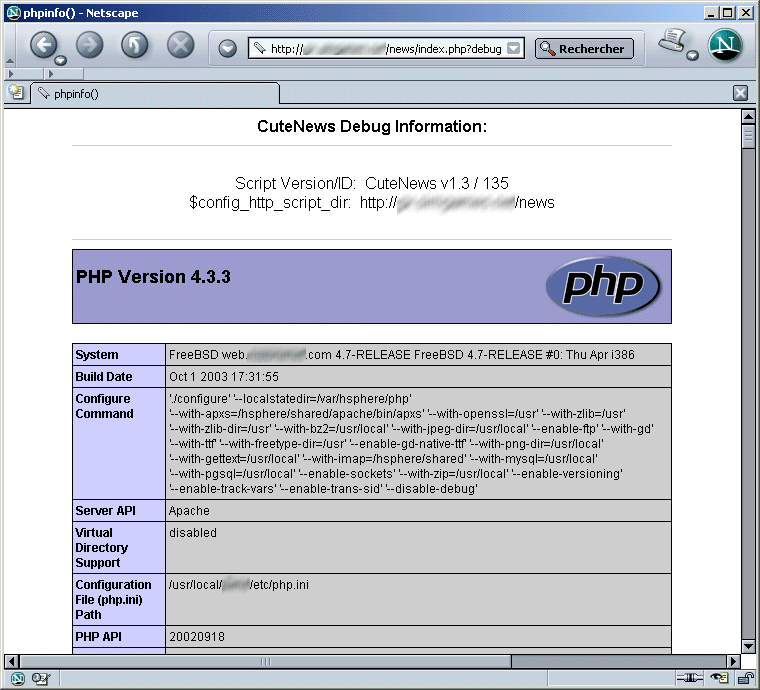Close the current tab with the X button
760x690 pixels.
[x=741, y=93]
